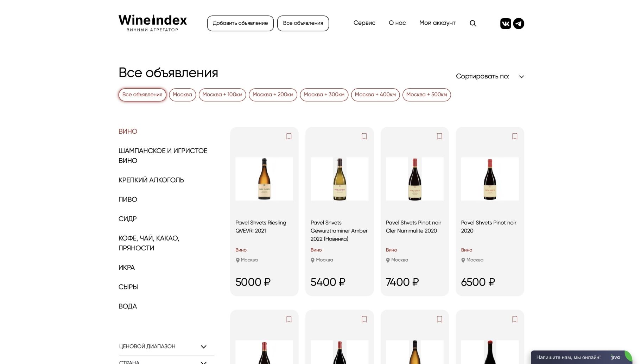Open the Riesling QVEVRI bottle thumbnail

[x=264, y=179]
